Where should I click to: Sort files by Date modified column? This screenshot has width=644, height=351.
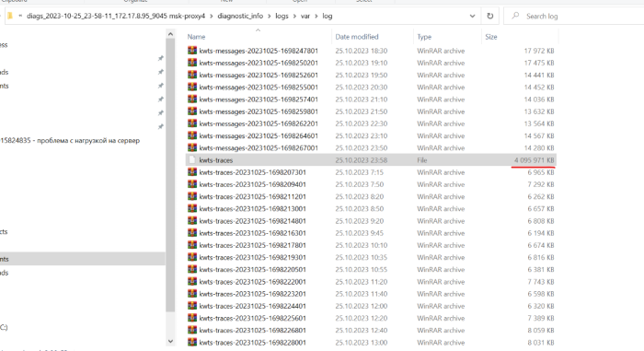point(357,37)
